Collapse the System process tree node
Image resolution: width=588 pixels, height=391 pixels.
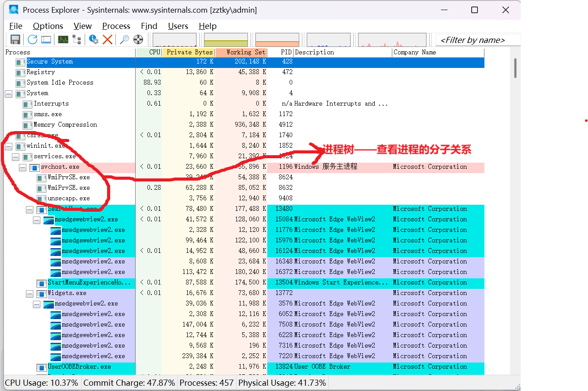point(8,93)
